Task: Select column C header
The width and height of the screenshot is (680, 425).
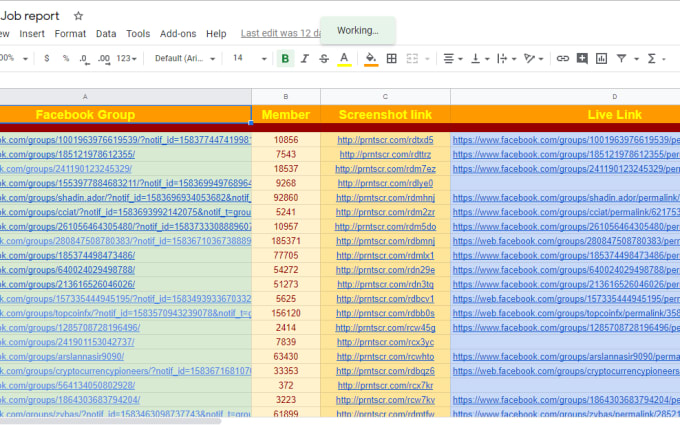Action: (385, 97)
